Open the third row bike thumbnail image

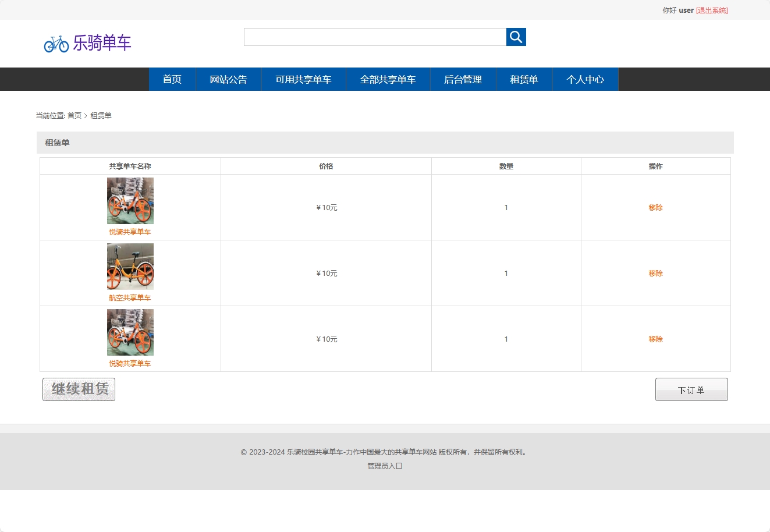point(130,332)
